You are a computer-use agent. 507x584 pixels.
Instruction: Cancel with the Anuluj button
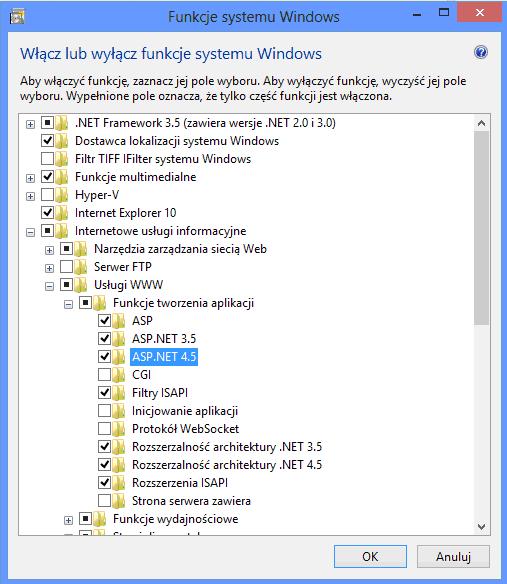coord(453,556)
